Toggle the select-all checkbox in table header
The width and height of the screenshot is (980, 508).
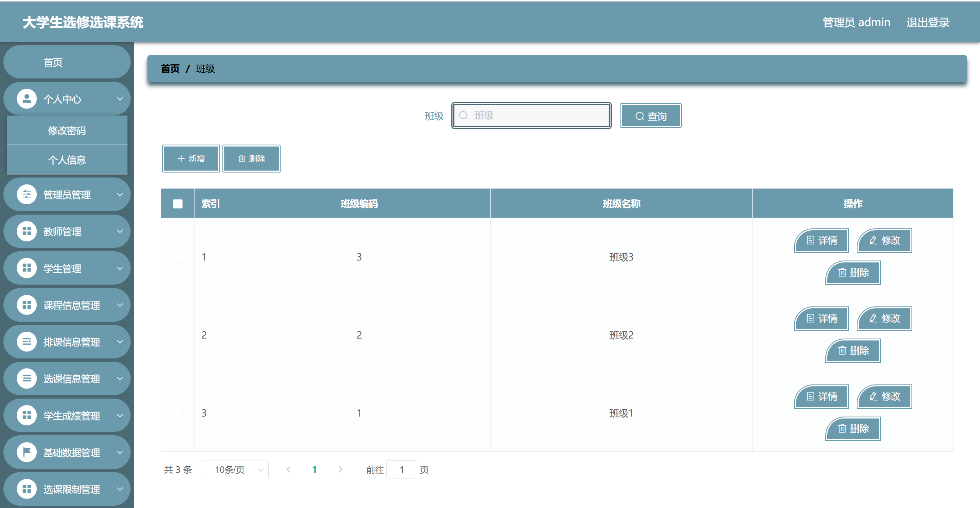tap(178, 204)
